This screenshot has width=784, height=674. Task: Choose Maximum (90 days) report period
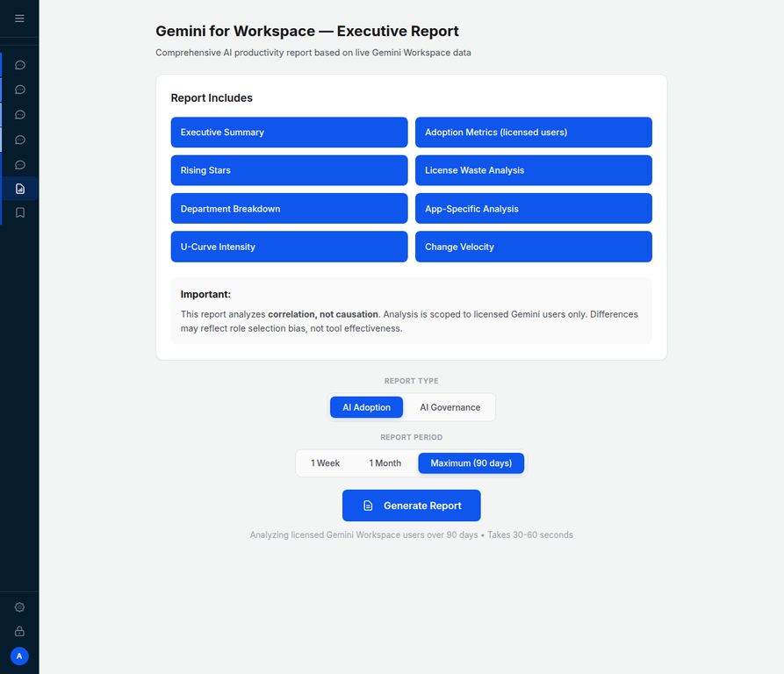(x=471, y=463)
